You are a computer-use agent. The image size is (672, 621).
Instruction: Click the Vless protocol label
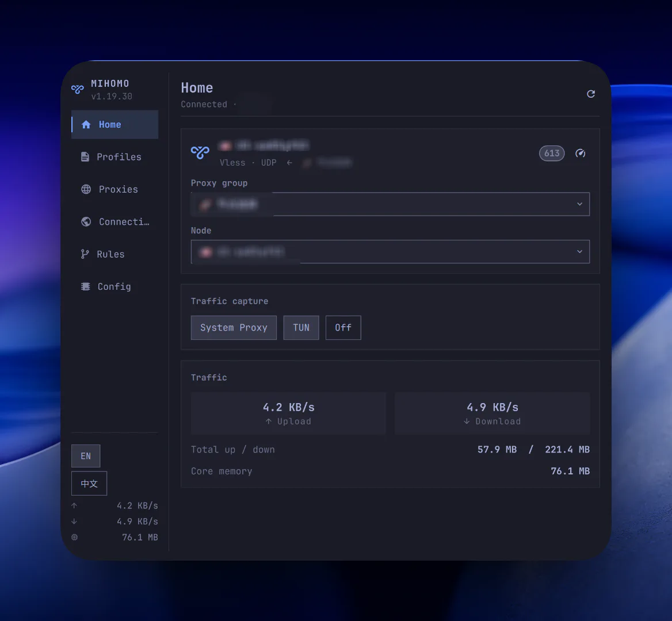(x=232, y=163)
